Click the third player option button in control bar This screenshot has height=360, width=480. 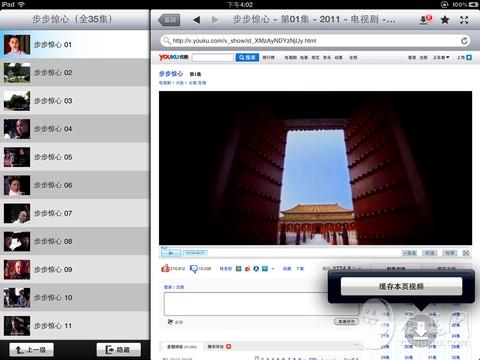tap(450, 253)
